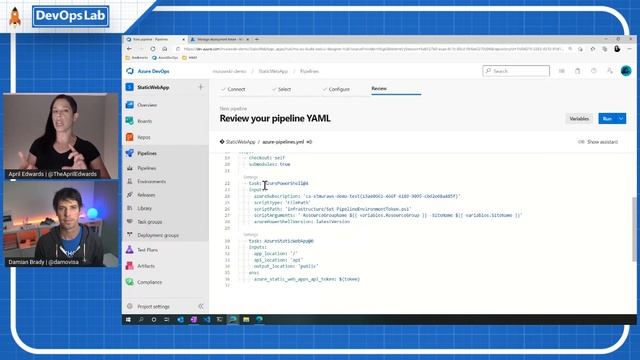
Task: Click the StaticWebApp breadcrumb link
Action: (273, 71)
